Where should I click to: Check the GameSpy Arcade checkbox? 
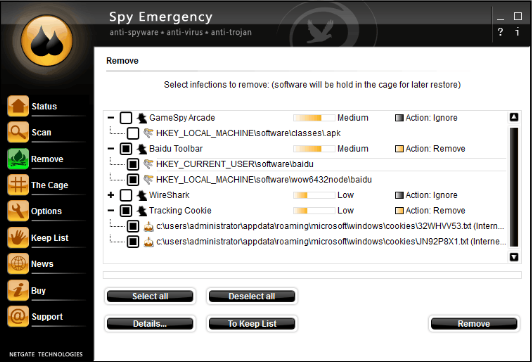click(126, 118)
